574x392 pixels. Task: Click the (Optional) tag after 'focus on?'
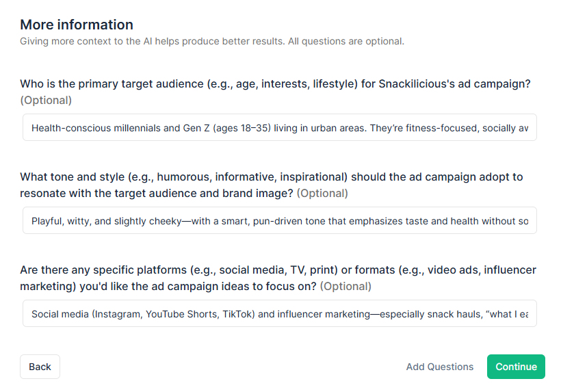(345, 286)
